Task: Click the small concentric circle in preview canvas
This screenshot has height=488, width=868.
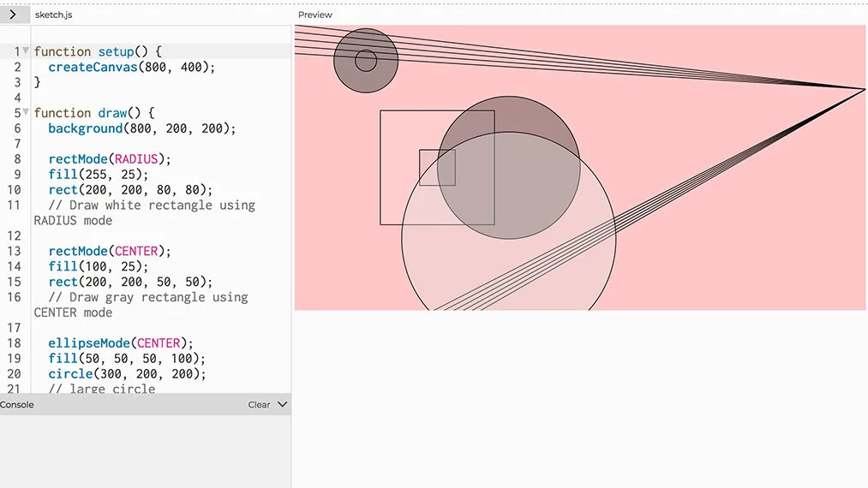Action: pyautogui.click(x=366, y=61)
